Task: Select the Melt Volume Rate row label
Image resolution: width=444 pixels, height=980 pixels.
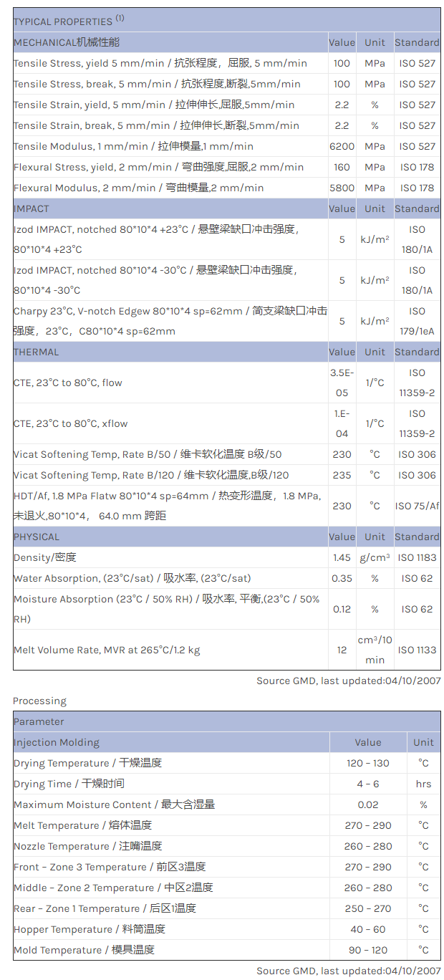Action: pyautogui.click(x=107, y=650)
